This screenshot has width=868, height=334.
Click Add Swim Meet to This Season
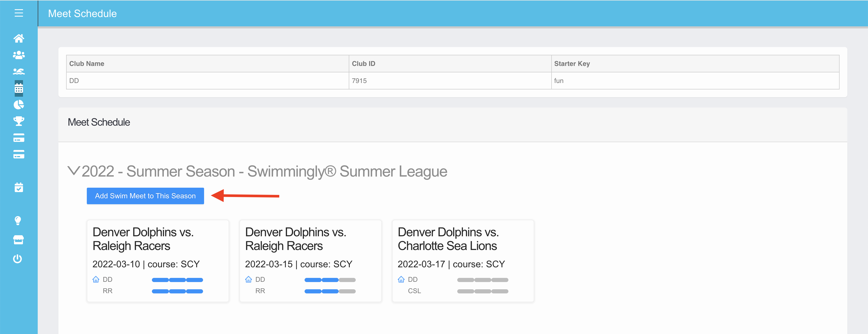145,196
